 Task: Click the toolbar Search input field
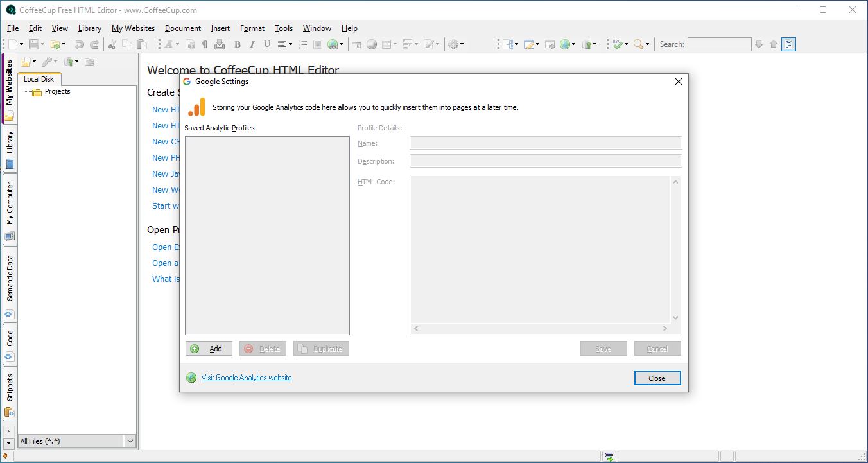719,44
